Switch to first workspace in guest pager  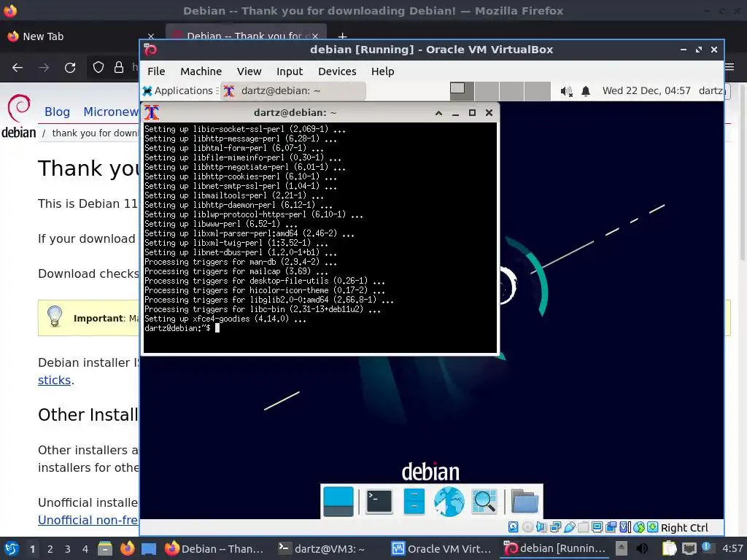462,90
